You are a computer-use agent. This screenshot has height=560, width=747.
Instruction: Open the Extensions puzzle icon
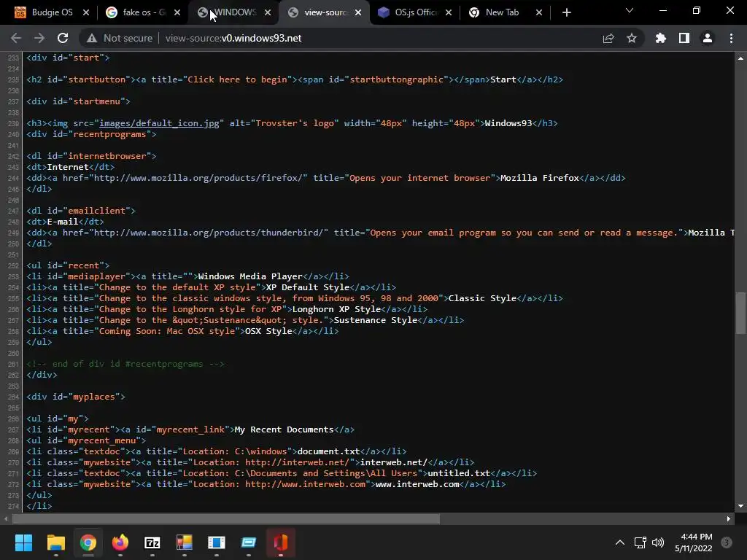click(661, 38)
